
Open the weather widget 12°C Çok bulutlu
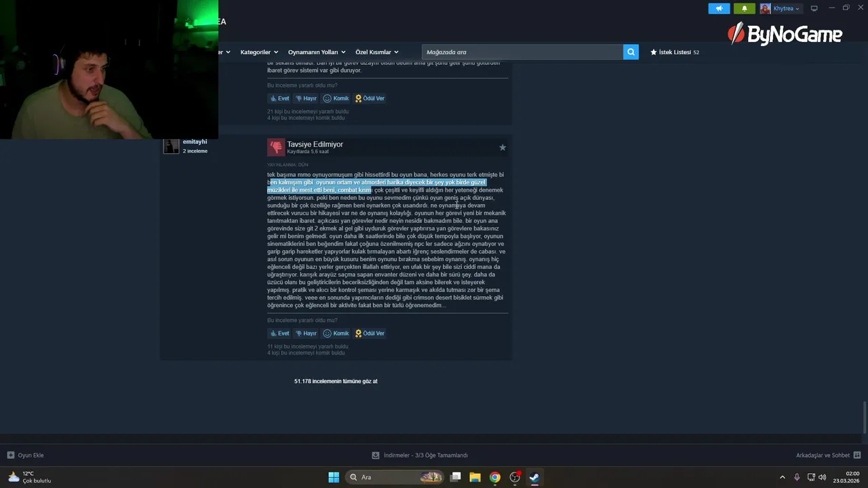(x=29, y=477)
